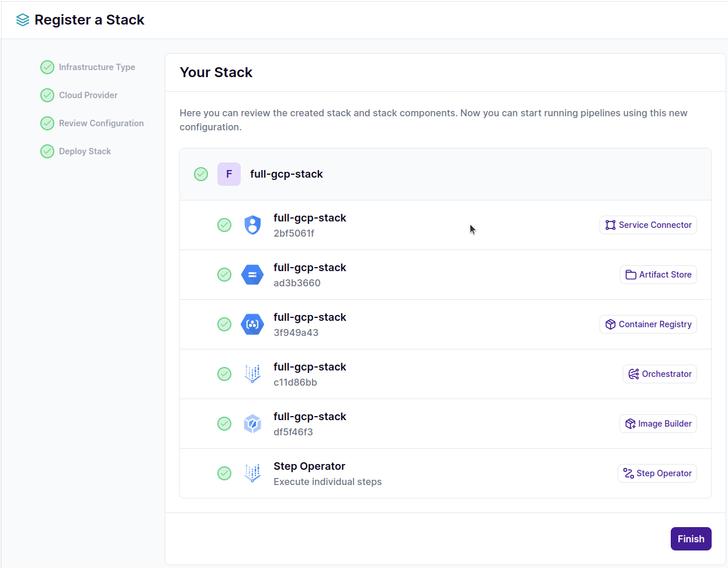728x568 pixels.
Task: Click the checkmark next to Step Operator row
Action: (224, 473)
